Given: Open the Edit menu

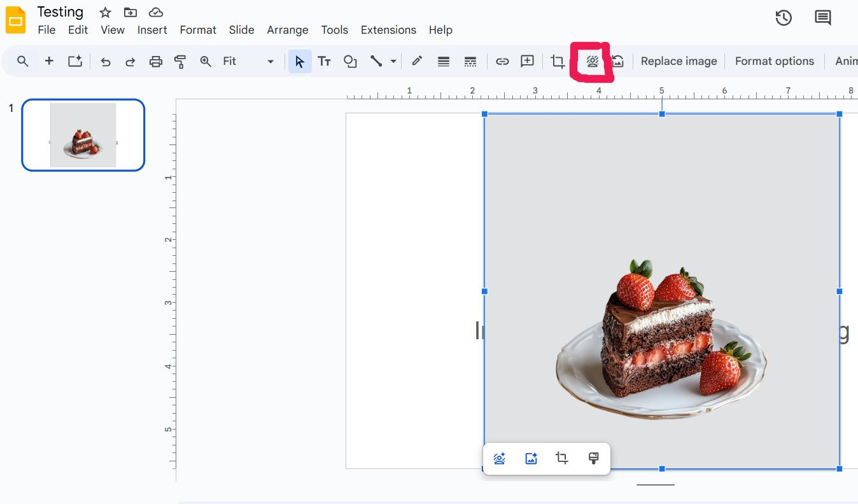Looking at the screenshot, I should (78, 30).
